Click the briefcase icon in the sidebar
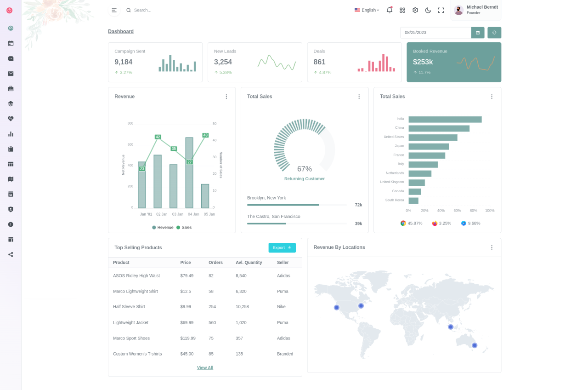The height and width of the screenshot is (390, 588). coord(11,88)
